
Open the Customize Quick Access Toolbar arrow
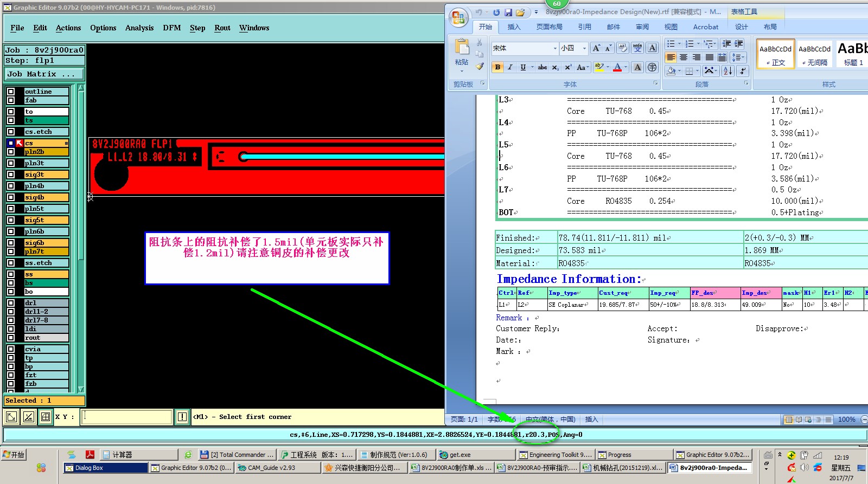tap(536, 12)
